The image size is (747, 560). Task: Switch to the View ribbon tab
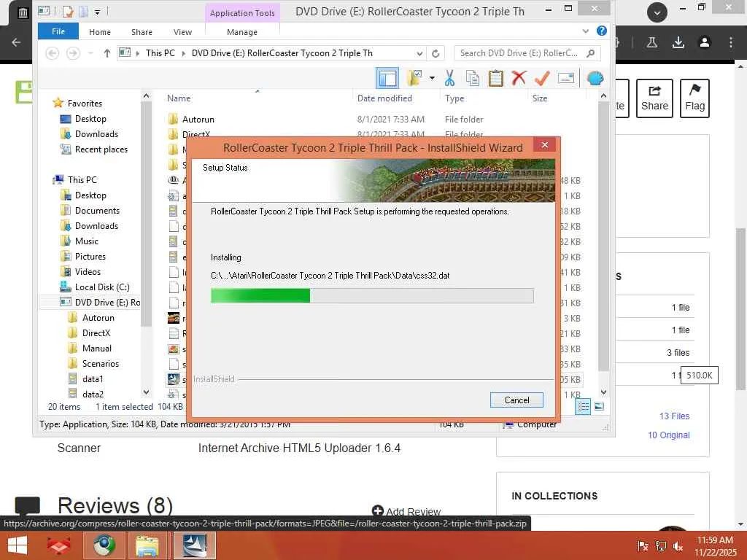coord(182,32)
